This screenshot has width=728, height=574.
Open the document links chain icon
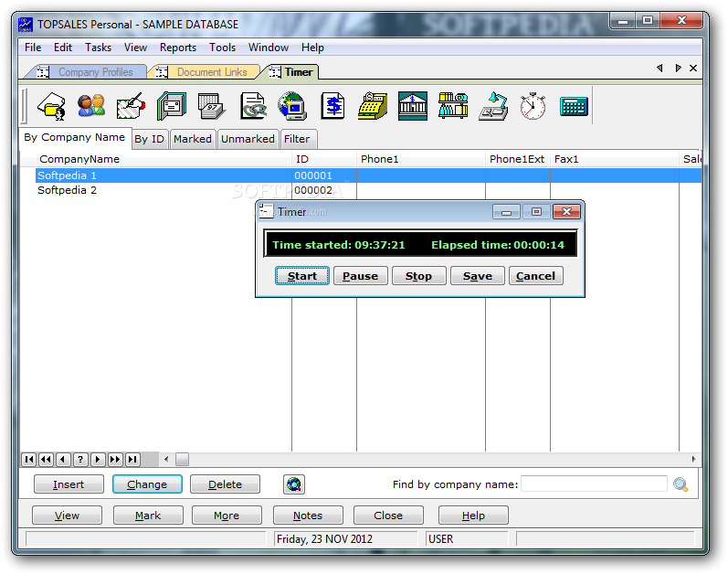[253, 106]
